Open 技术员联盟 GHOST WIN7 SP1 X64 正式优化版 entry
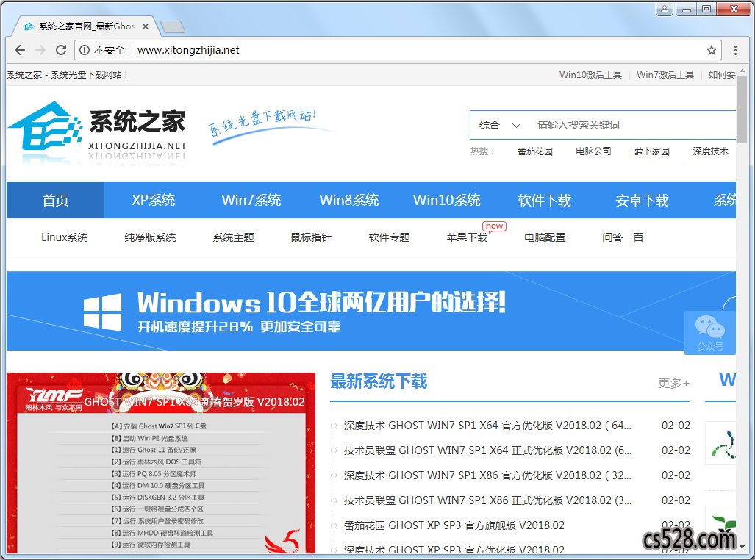This screenshot has height=560, width=755. click(x=487, y=450)
